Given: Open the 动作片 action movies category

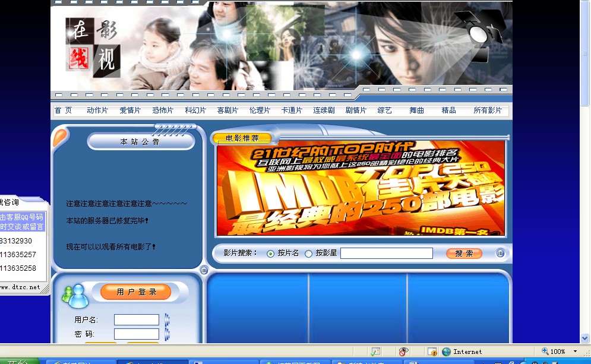Looking at the screenshot, I should (97, 110).
